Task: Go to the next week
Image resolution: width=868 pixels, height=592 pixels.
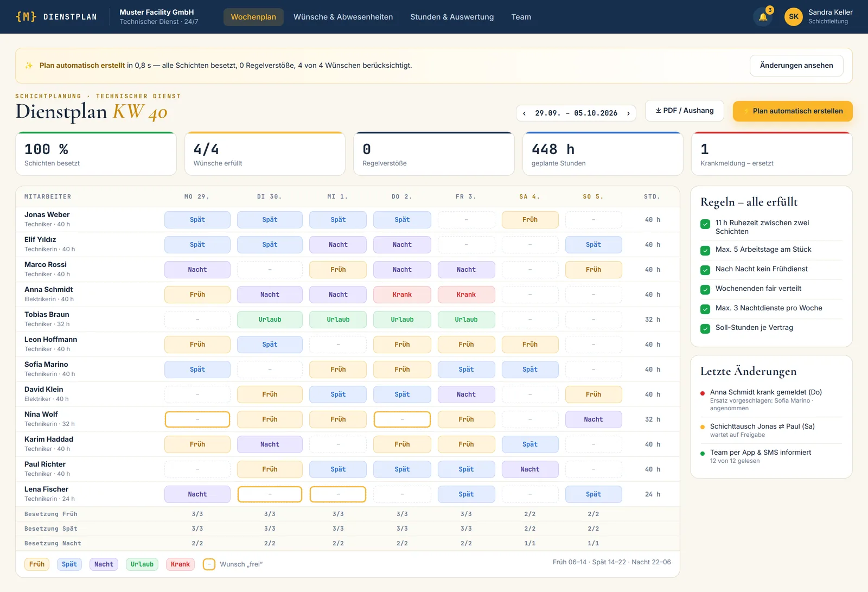Action: 628,113
